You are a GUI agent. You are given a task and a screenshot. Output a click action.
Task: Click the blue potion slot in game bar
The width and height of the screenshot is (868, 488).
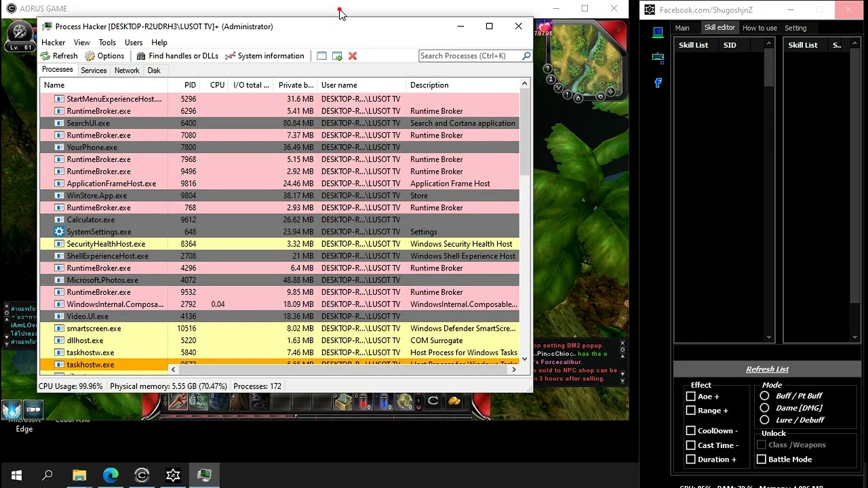[384, 402]
